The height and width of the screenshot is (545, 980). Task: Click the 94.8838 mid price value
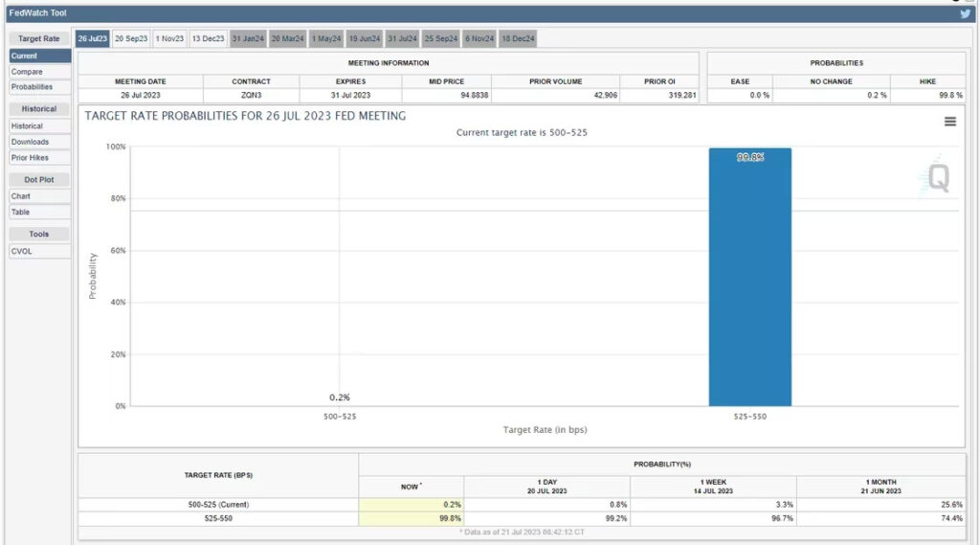[x=475, y=96]
